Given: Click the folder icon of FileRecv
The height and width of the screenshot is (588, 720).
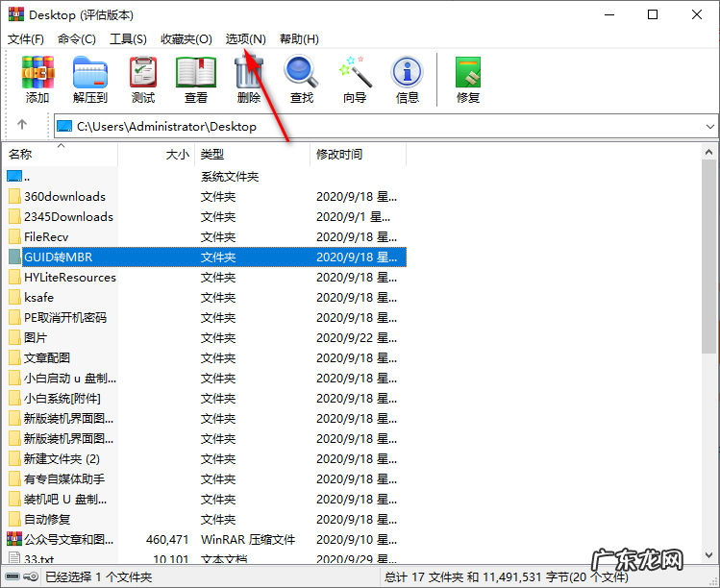Looking at the screenshot, I should [x=14, y=237].
